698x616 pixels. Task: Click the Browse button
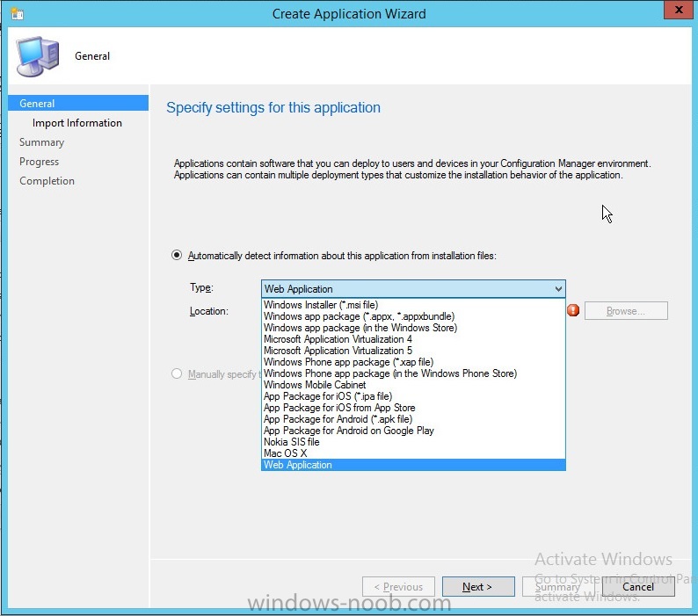626,311
